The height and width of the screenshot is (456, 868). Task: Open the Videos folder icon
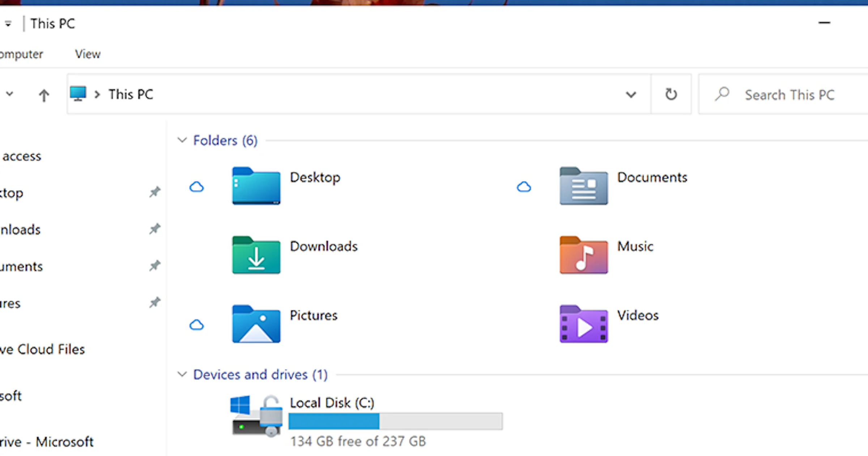[583, 324]
